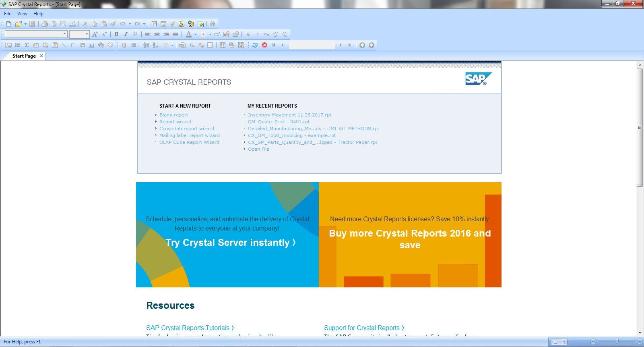Click the Export icon
The height and width of the screenshot is (347, 644).
(x=72, y=24)
